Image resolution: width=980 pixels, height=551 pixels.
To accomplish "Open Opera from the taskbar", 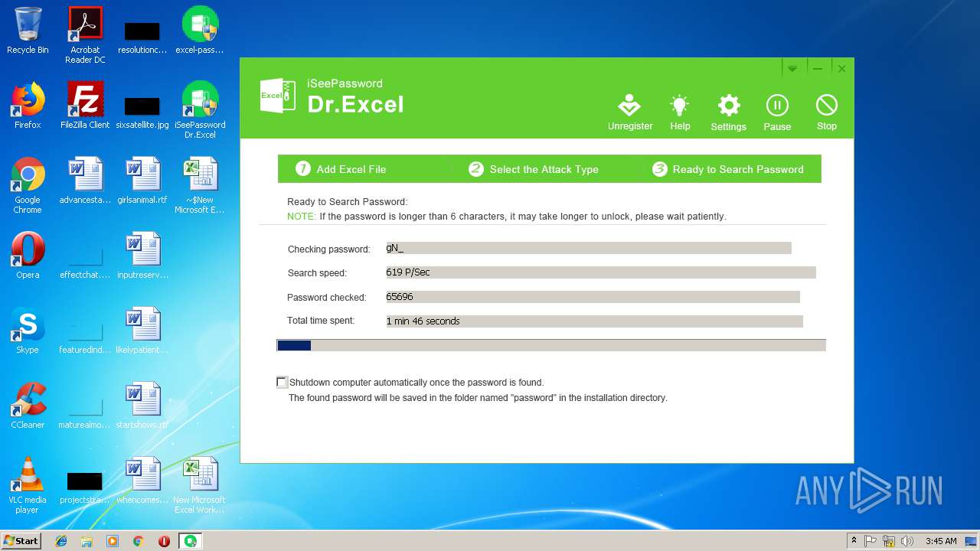I will (164, 541).
